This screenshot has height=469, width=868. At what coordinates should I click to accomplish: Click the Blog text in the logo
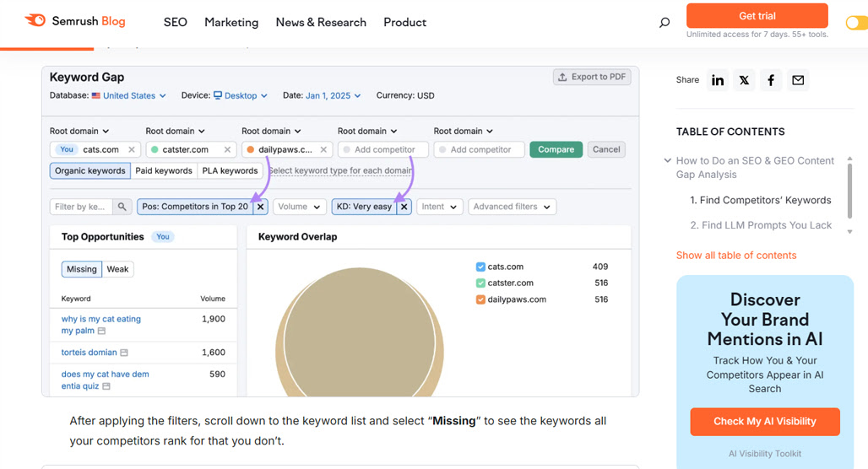pos(113,21)
